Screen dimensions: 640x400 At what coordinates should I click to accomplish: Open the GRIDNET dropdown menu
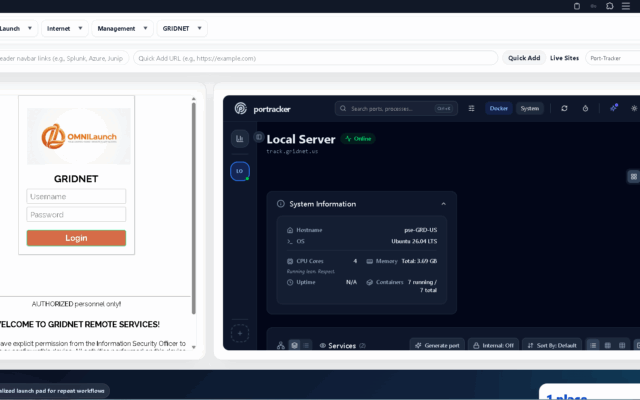click(182, 28)
